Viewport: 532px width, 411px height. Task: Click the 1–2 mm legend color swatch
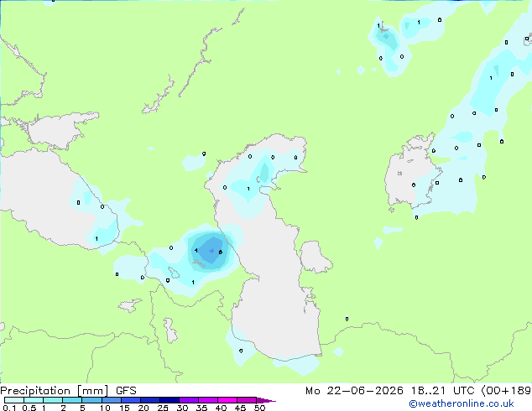click(x=53, y=400)
